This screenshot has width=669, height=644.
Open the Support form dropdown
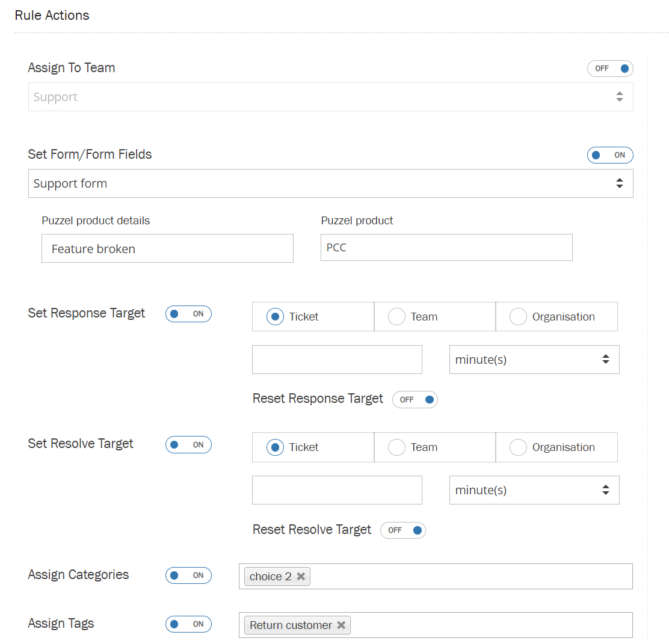pos(330,183)
